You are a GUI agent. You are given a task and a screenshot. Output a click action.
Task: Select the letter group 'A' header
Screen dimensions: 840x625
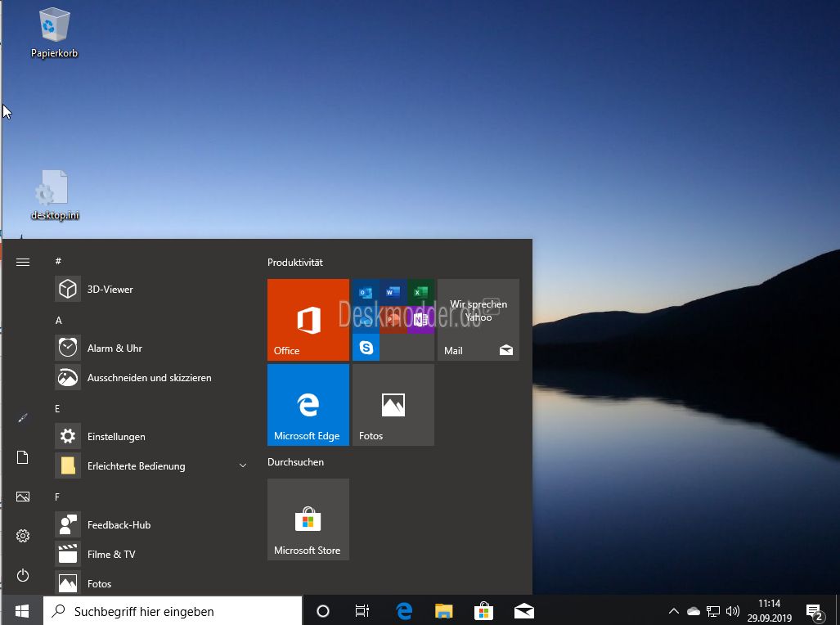pos(58,320)
